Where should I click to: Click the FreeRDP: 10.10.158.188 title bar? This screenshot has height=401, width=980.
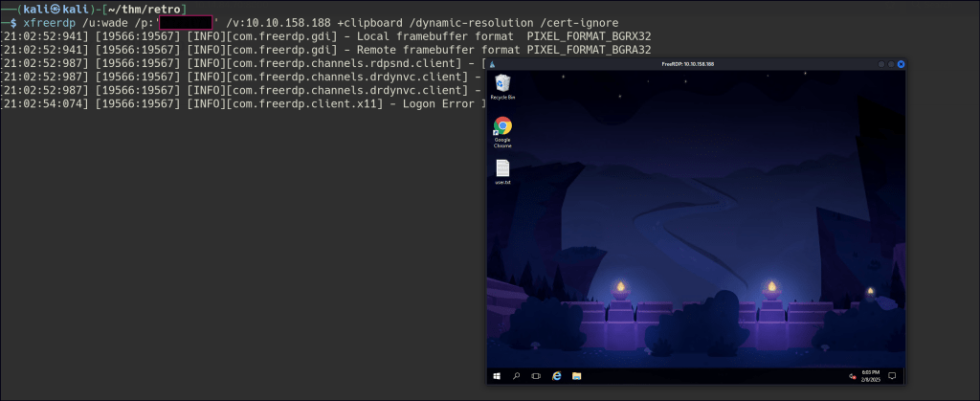[688, 63]
